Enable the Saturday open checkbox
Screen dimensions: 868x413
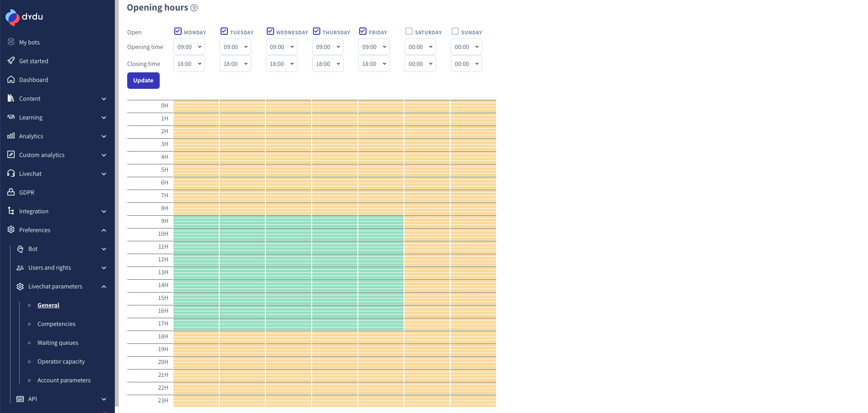pos(409,32)
